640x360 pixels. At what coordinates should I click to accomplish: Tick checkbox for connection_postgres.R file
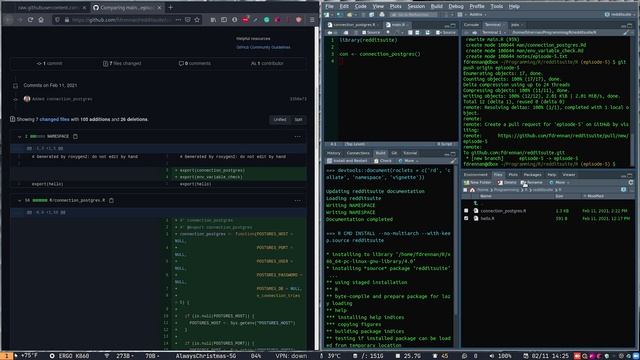(x=466, y=211)
